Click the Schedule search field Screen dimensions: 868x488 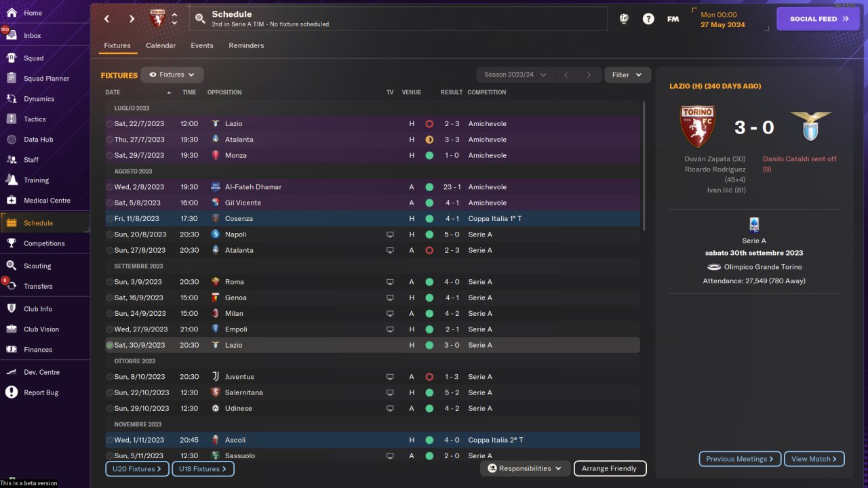coord(398,19)
